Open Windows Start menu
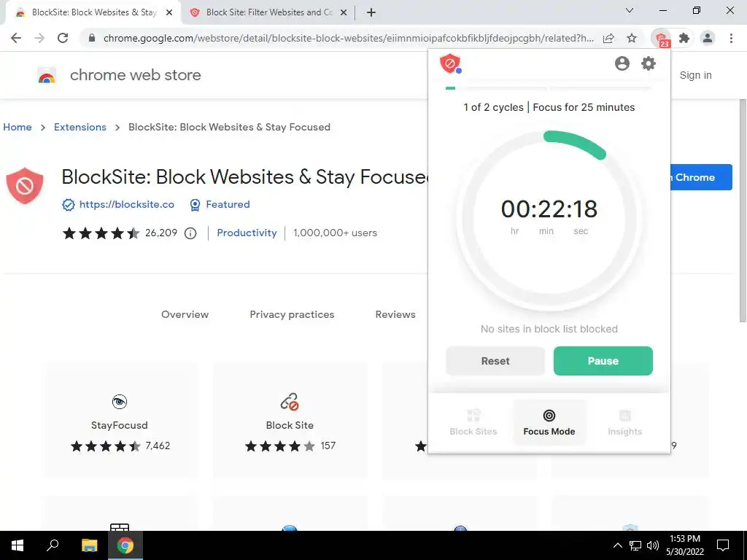The image size is (747, 560). tap(18, 545)
